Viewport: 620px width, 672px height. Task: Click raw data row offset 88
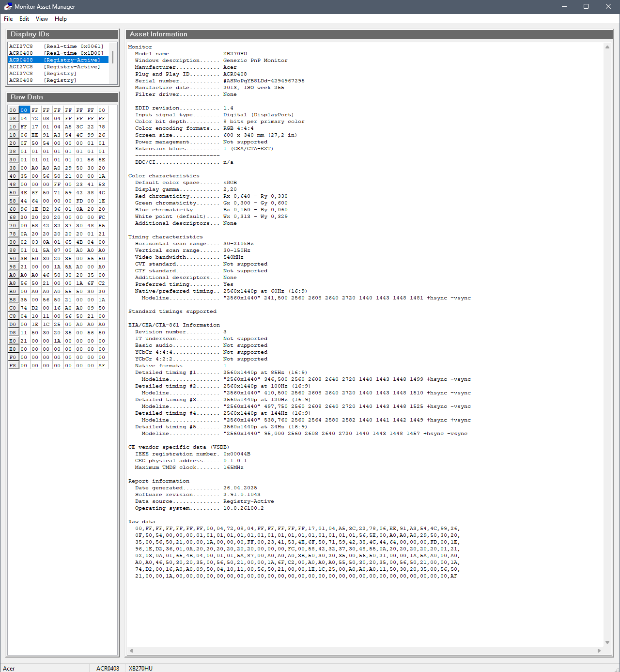click(x=13, y=250)
